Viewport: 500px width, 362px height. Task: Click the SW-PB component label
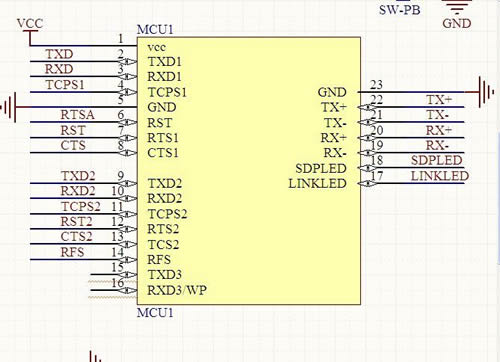[x=399, y=10]
